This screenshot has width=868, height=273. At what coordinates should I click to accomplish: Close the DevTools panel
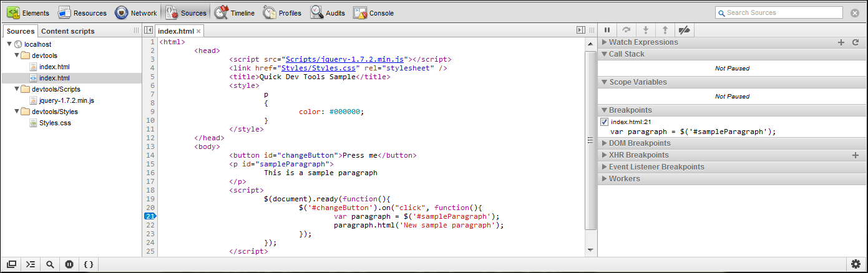(x=855, y=12)
